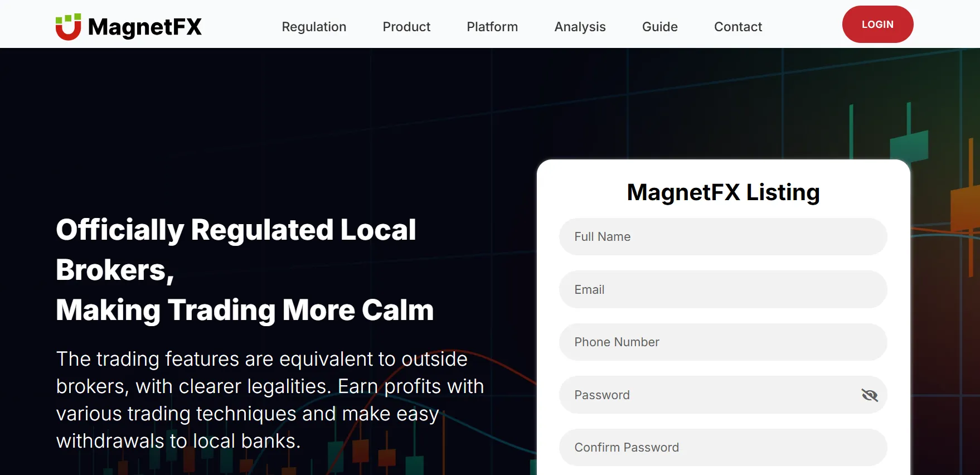Viewport: 980px width, 475px height.
Task: Open the Regulation menu item
Action: [314, 27]
